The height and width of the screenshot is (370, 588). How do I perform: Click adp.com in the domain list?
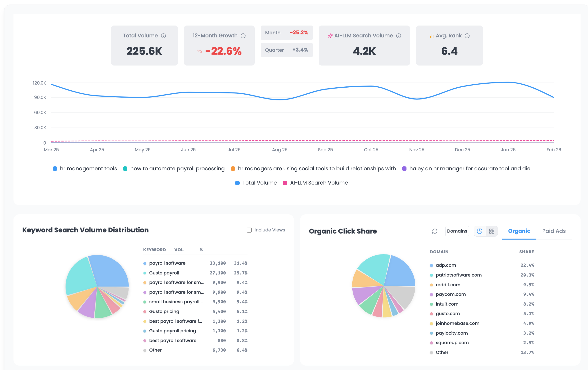[x=446, y=265]
